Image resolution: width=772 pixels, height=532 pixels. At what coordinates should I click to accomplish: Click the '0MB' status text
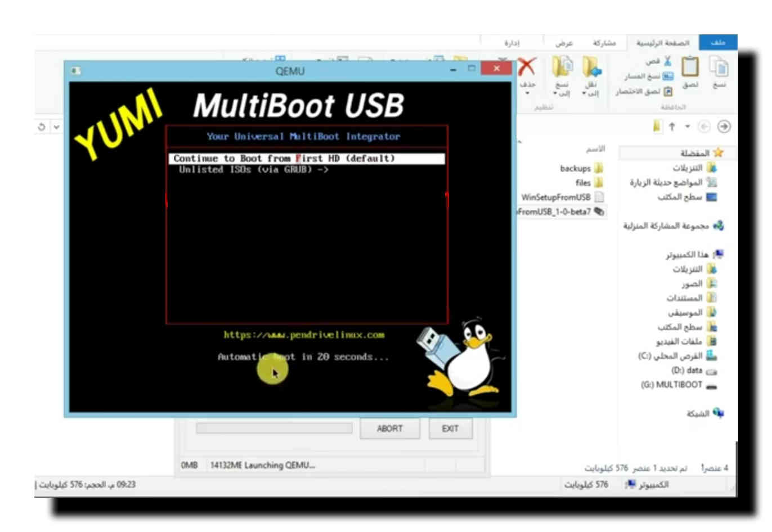coord(190,465)
